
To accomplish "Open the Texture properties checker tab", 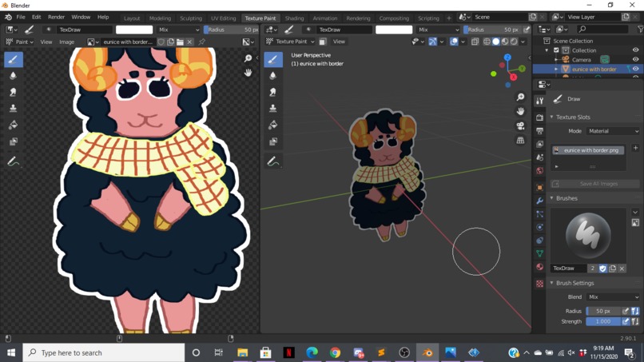I will 539,284.
